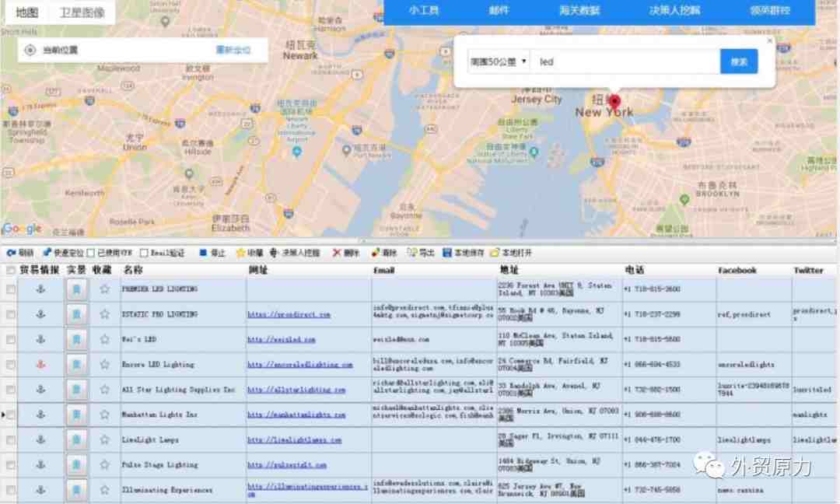Viewport: 840px width, 504px height.
Task: Open the 海关数据 top menu
Action: 579,10
